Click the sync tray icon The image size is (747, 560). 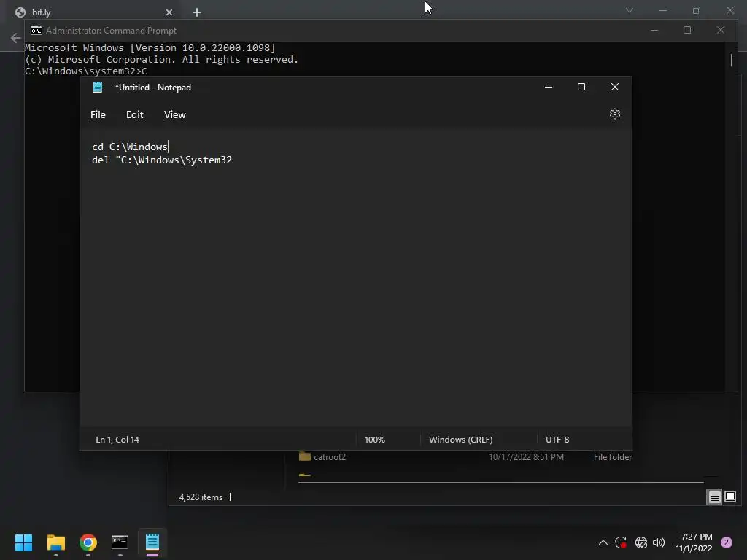(x=620, y=542)
